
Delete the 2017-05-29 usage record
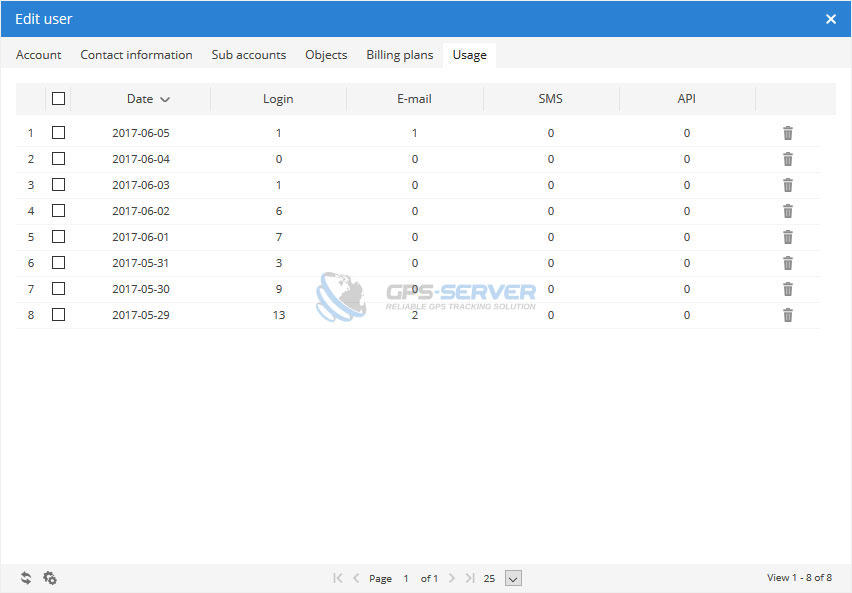click(x=788, y=315)
